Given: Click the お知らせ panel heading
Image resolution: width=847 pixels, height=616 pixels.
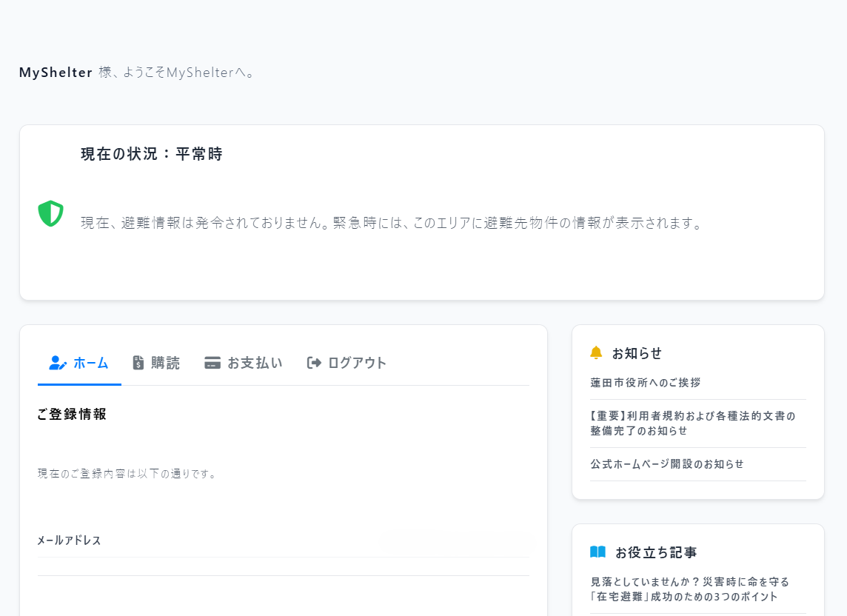Looking at the screenshot, I should point(637,353).
